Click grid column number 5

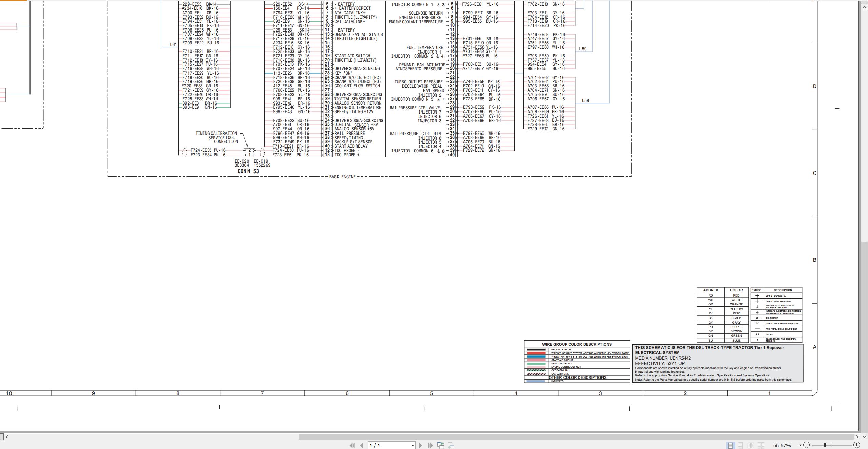431,393
